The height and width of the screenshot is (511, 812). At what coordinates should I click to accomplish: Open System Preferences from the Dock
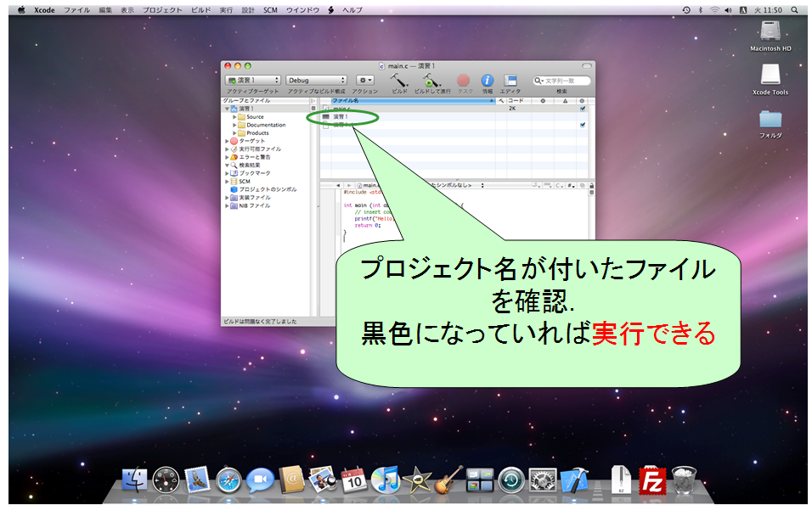pos(542,480)
